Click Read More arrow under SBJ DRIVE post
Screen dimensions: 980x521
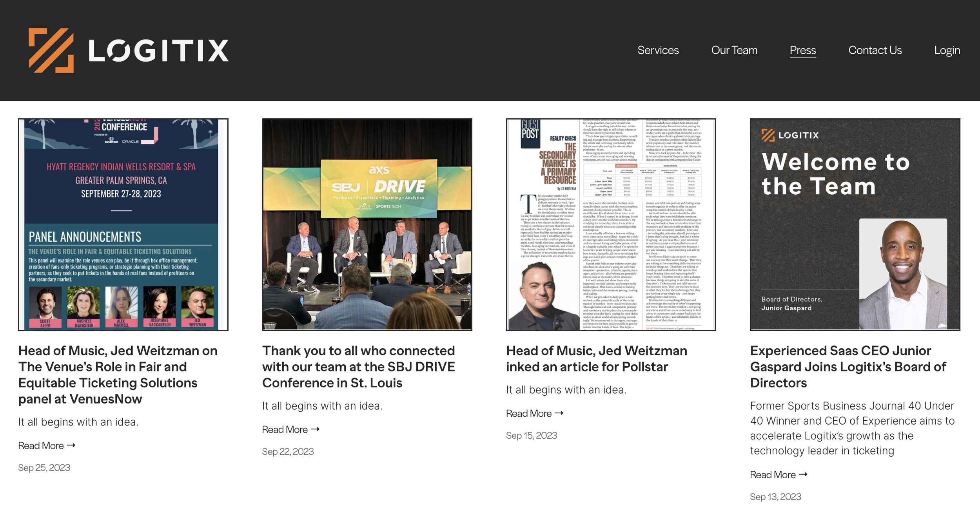[315, 430]
